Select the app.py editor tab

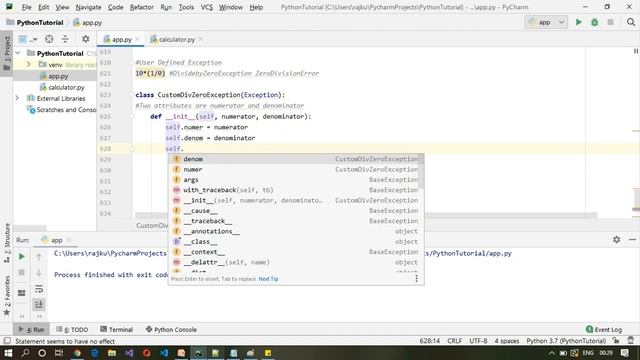pos(121,39)
